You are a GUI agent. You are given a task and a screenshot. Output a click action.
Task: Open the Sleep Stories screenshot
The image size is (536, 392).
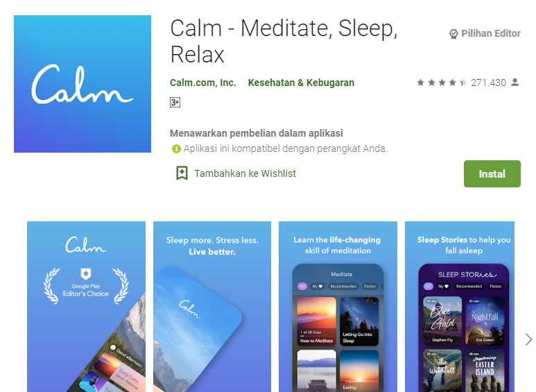coord(460,307)
